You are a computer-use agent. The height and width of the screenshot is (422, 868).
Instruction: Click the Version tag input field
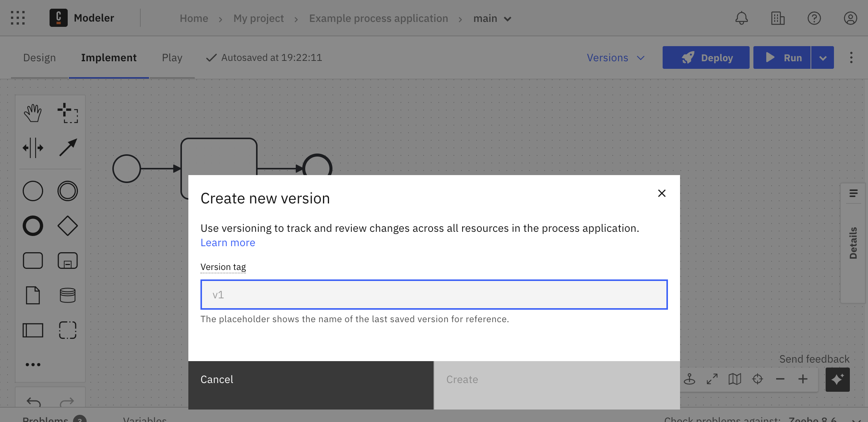pyautogui.click(x=434, y=295)
